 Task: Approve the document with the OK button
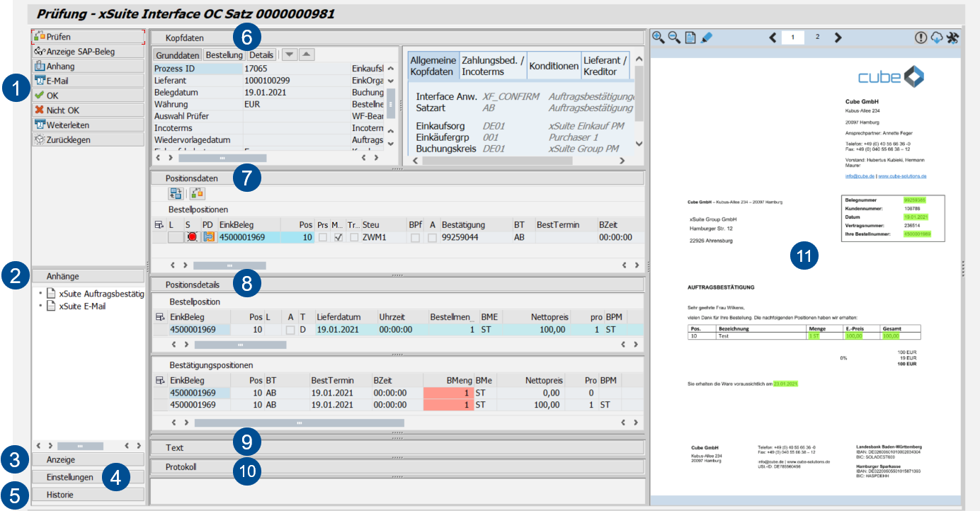point(88,94)
